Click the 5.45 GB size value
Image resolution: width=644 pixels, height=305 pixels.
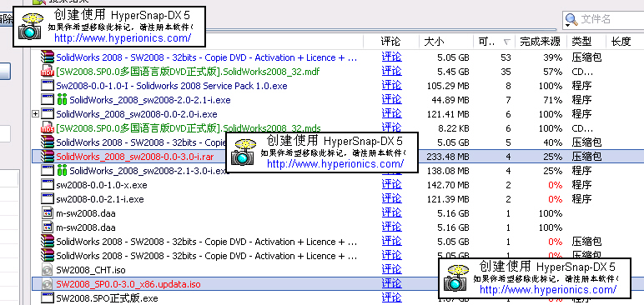(453, 72)
